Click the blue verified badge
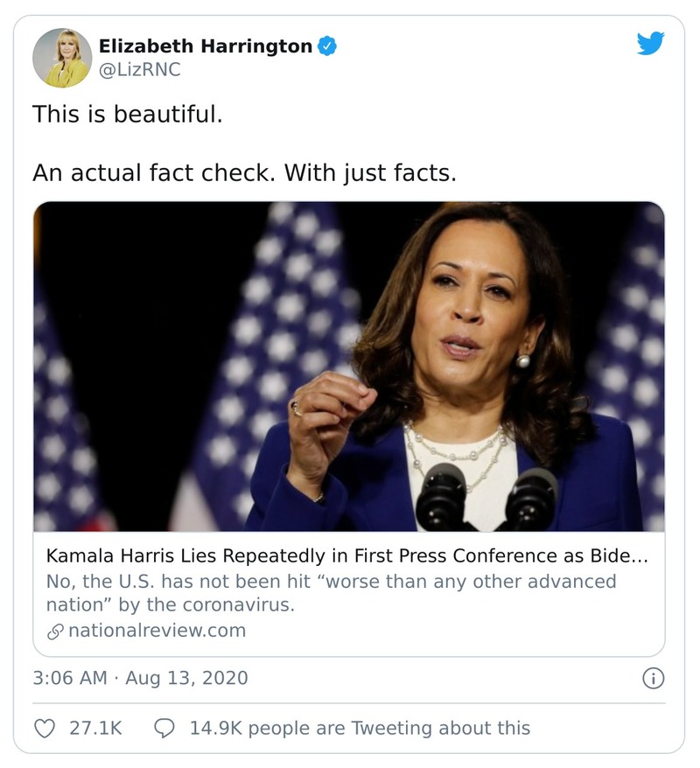Screen dimensions: 700x768 (x=326, y=46)
